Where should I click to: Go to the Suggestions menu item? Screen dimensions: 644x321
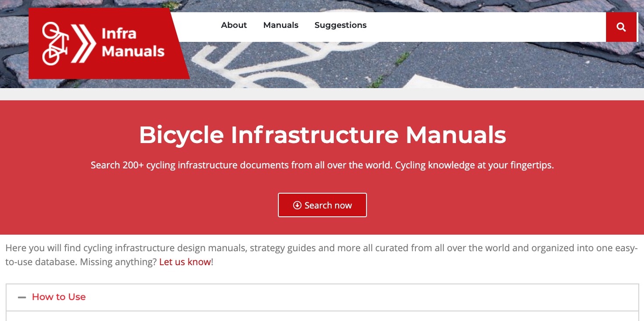click(340, 25)
